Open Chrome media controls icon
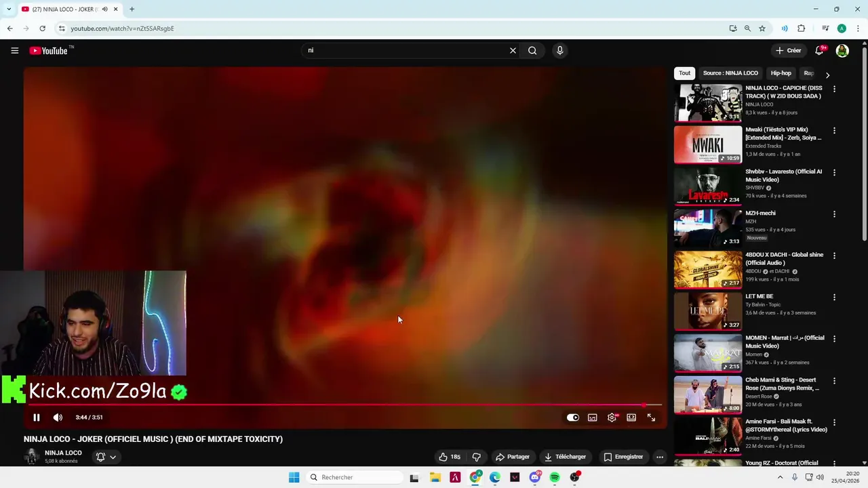The width and height of the screenshot is (868, 488). tap(825, 28)
